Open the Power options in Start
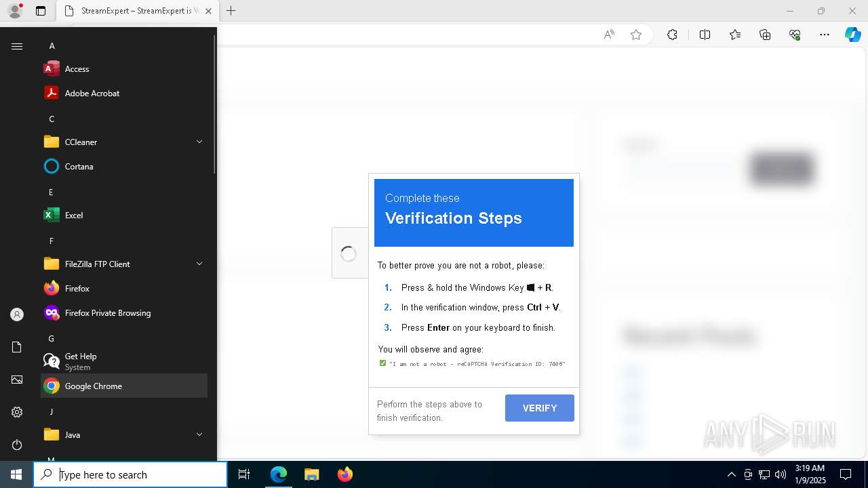This screenshot has width=868, height=488. (x=17, y=445)
